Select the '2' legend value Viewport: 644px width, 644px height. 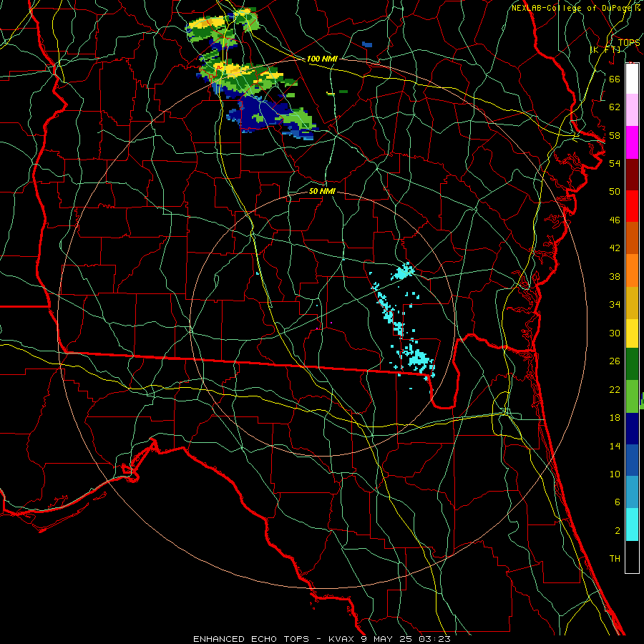(x=617, y=531)
